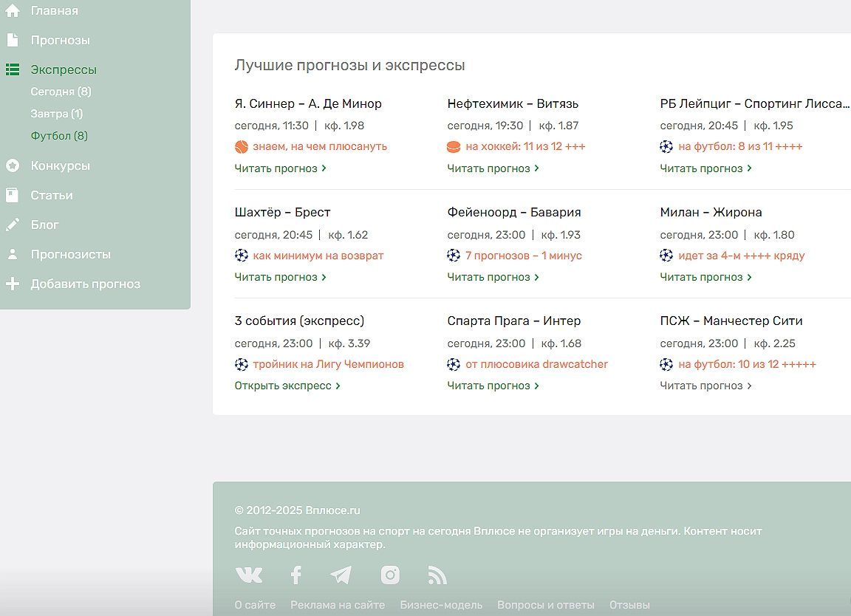Open Вопросы и ответы footer link
Viewport: 851px width, 616px height.
click(546, 605)
